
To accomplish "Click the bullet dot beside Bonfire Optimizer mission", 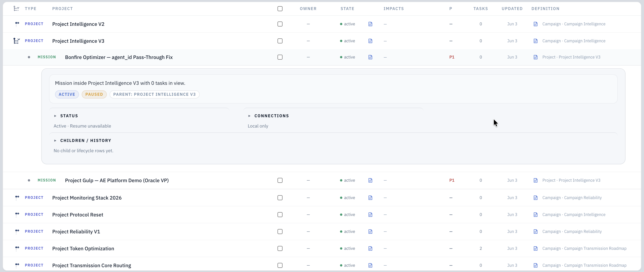I will point(29,57).
